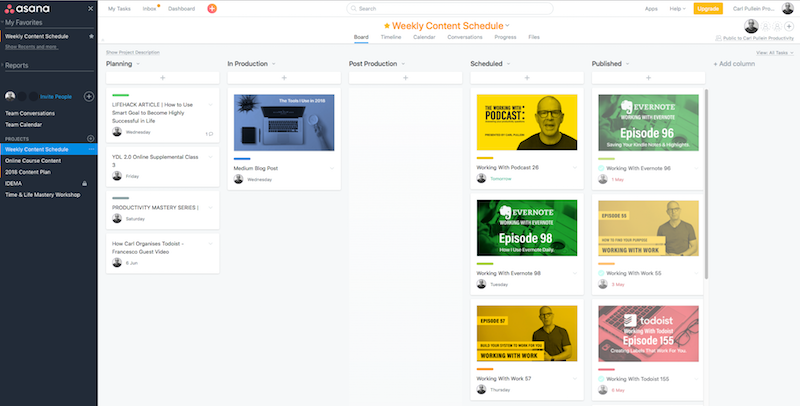Viewport: 800px width, 406px height.
Task: Expand Scheduled column options dropdown
Action: coord(509,64)
